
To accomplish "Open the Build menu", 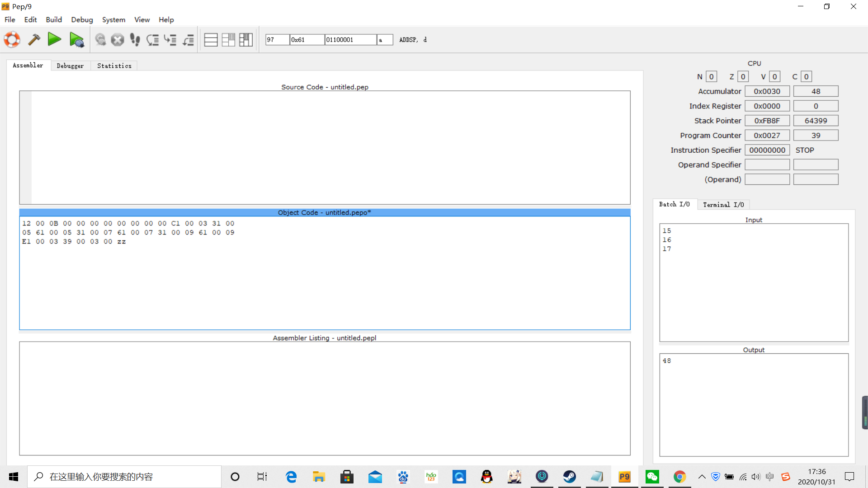I will [53, 20].
